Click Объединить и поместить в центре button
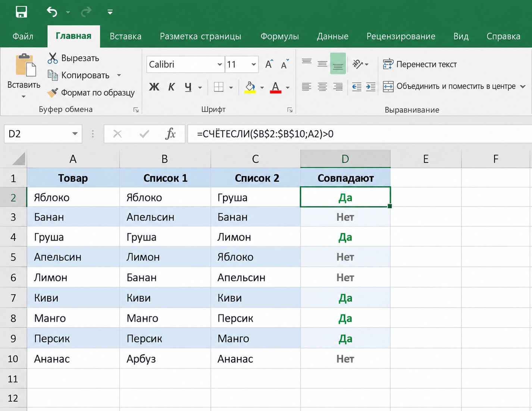 click(x=450, y=86)
